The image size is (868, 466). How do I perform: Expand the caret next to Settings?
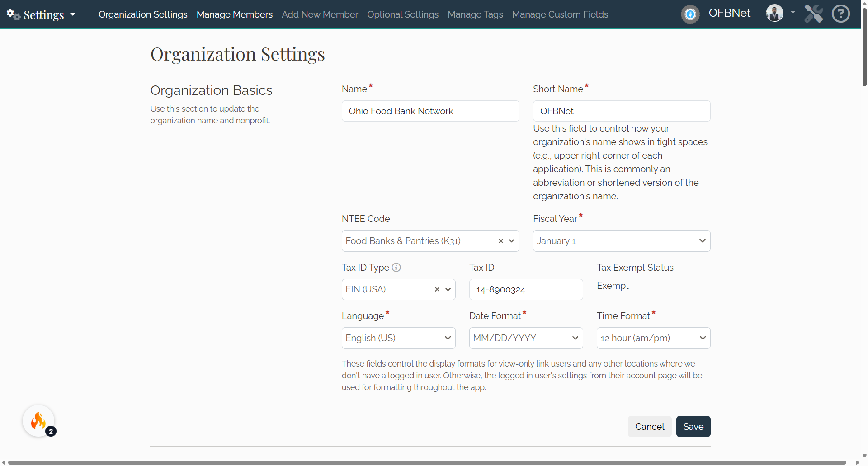click(x=73, y=14)
